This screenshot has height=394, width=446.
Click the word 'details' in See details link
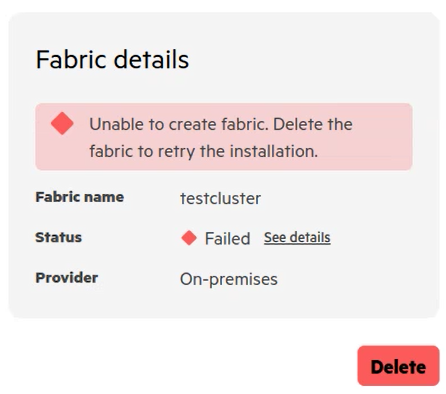click(x=310, y=238)
